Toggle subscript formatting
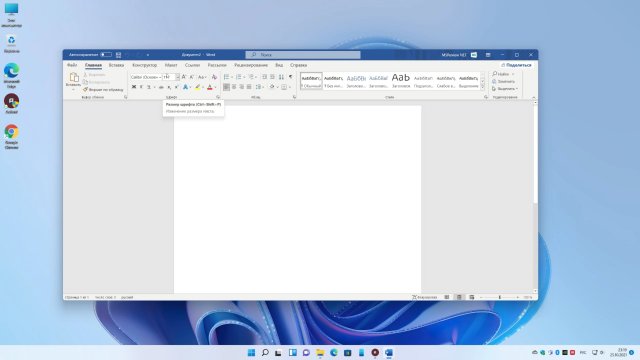This screenshot has width=640, height=360. (169, 87)
